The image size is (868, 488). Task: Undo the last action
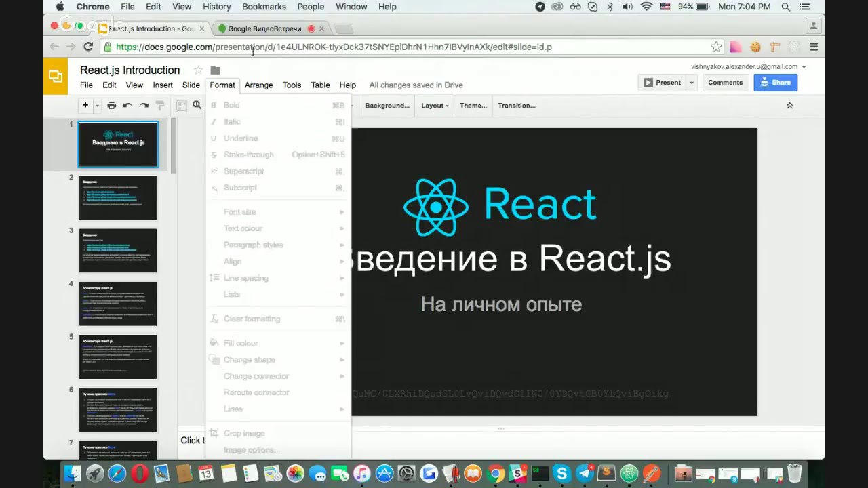point(127,105)
